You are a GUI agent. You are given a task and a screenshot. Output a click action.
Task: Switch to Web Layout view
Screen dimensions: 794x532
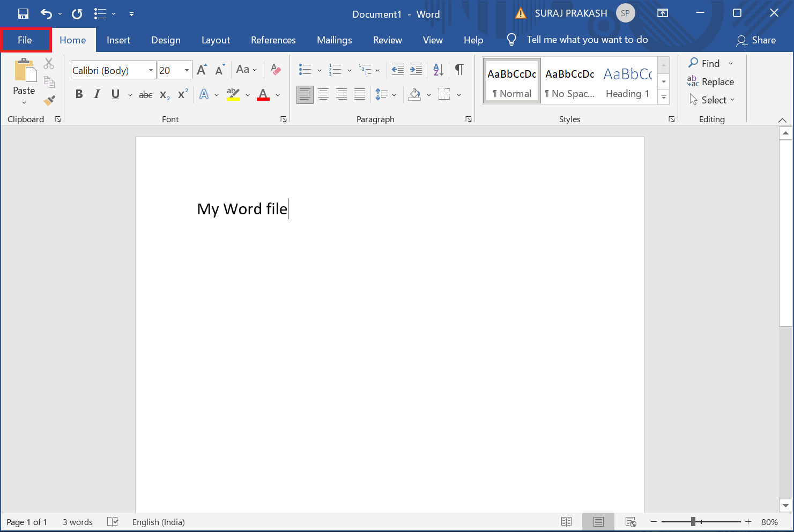(x=631, y=522)
